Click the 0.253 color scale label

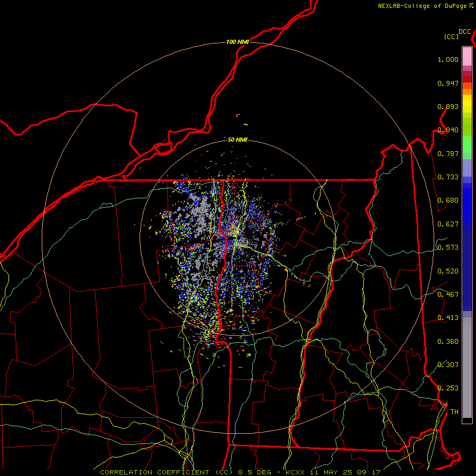(x=448, y=388)
